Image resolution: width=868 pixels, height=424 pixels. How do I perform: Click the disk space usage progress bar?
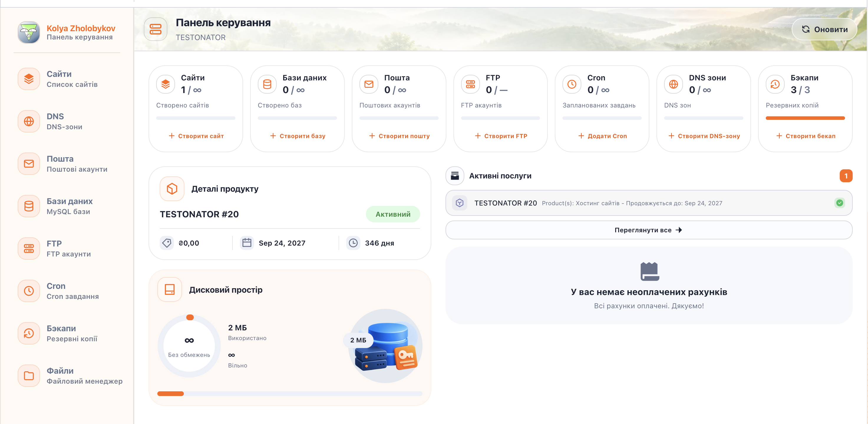290,393
